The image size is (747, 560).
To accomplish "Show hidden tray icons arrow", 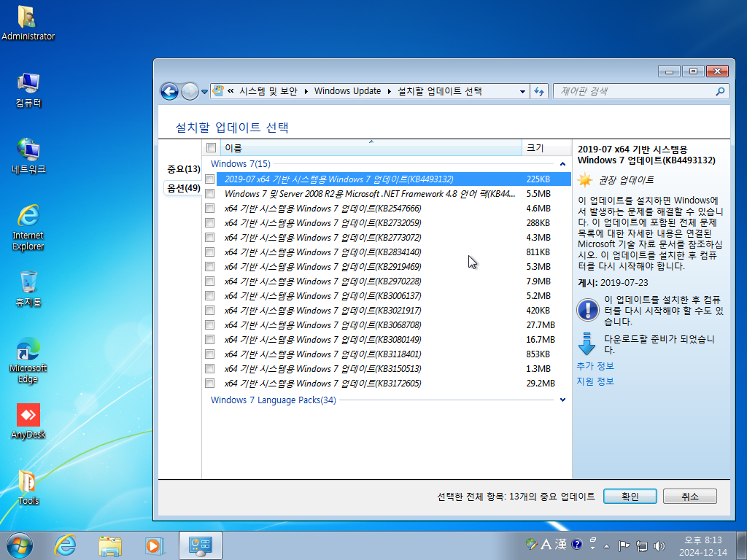I will coord(606,546).
